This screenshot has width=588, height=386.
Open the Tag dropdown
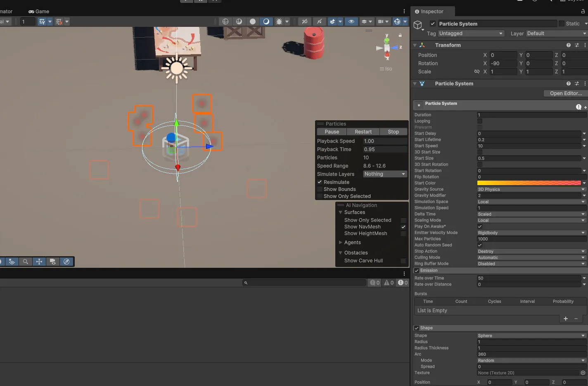471,33
